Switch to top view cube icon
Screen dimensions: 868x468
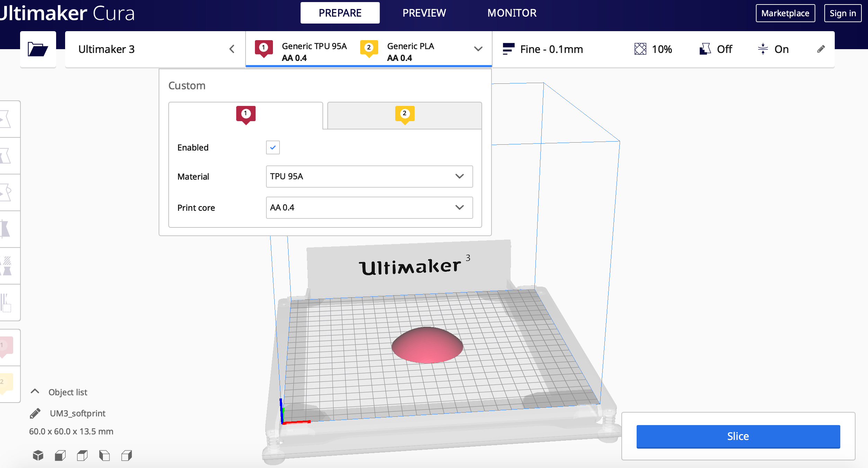(x=82, y=455)
